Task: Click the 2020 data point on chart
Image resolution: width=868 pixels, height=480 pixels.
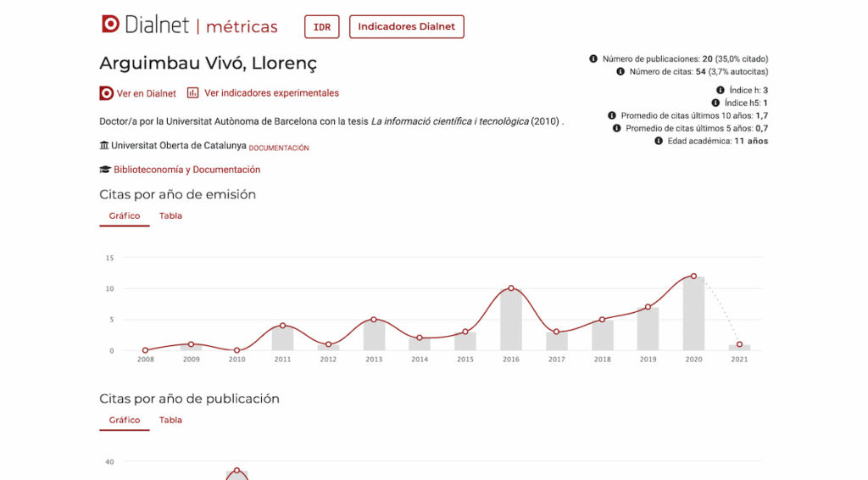Action: (x=693, y=276)
